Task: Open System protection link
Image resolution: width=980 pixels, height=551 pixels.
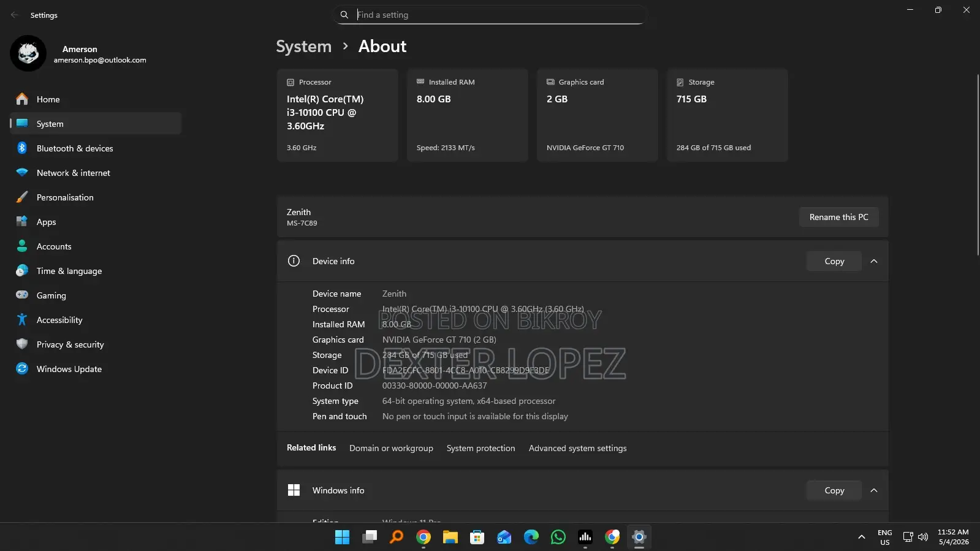Action: click(x=481, y=448)
